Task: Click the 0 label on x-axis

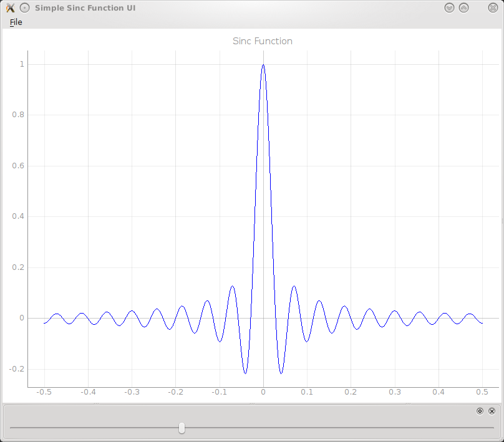Action: [263, 392]
